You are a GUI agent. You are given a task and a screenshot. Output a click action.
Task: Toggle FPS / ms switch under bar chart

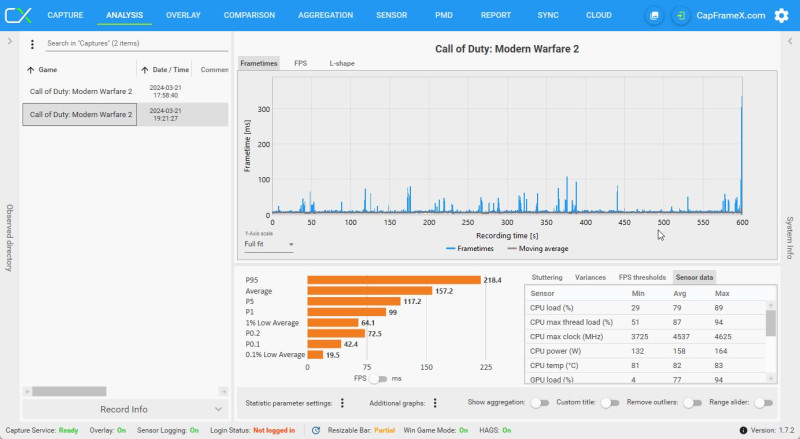click(x=379, y=379)
